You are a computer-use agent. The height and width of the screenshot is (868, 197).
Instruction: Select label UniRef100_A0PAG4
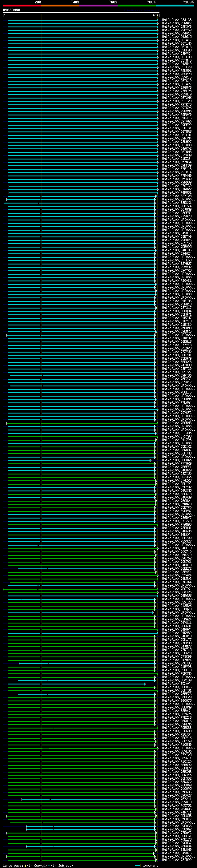pos(177,846)
